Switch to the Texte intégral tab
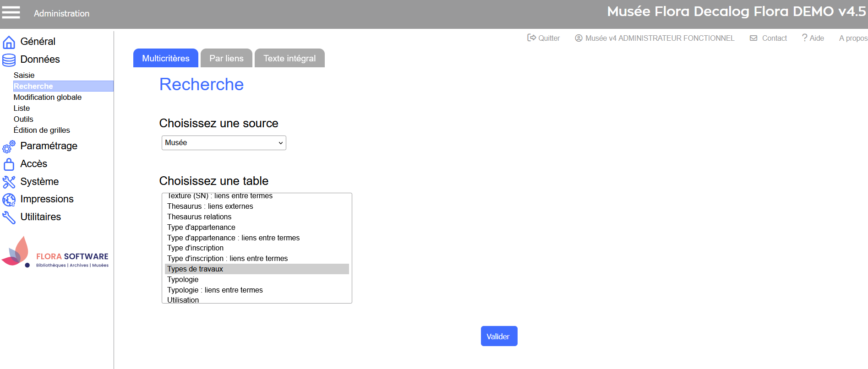Image resolution: width=868 pixels, height=369 pixels. (x=289, y=58)
